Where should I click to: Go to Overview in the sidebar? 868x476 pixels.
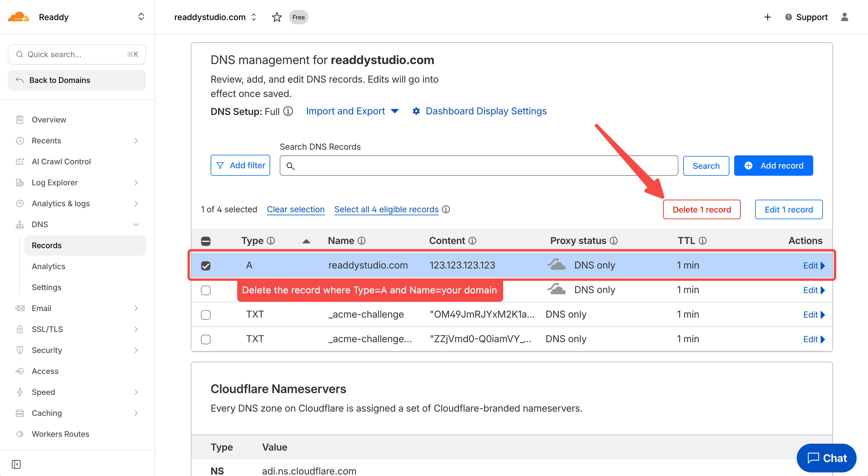pyautogui.click(x=49, y=119)
